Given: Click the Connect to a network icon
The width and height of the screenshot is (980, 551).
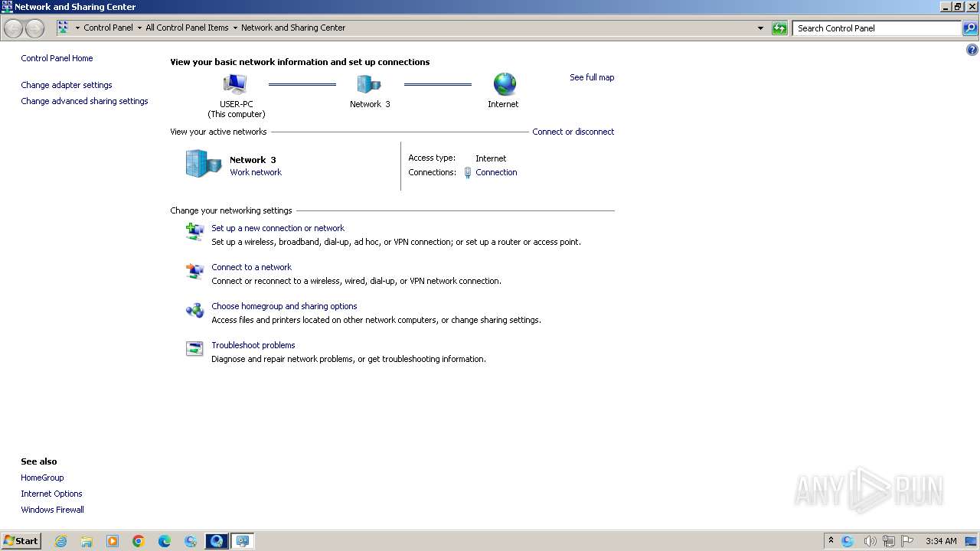Looking at the screenshot, I should pos(194,271).
